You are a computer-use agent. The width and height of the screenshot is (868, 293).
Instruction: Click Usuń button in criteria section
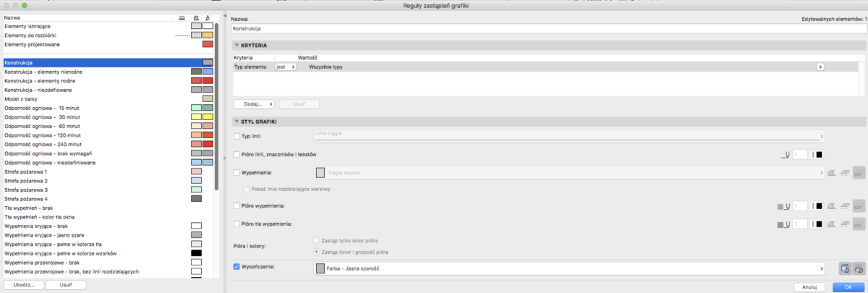point(299,103)
